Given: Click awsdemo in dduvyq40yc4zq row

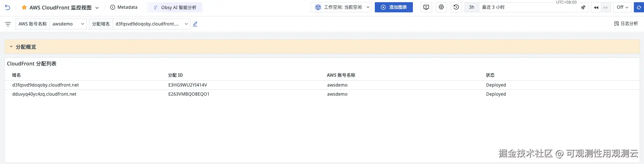Looking at the screenshot, I should click(x=337, y=94).
